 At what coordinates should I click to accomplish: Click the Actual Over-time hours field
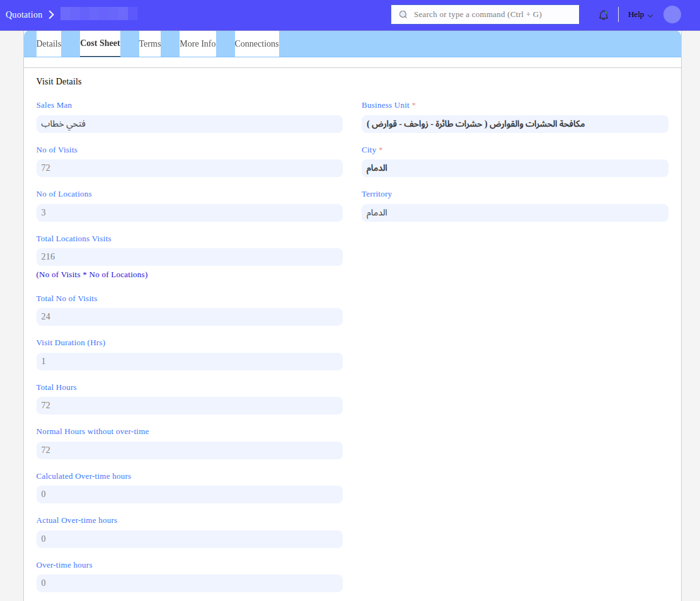[x=189, y=539]
